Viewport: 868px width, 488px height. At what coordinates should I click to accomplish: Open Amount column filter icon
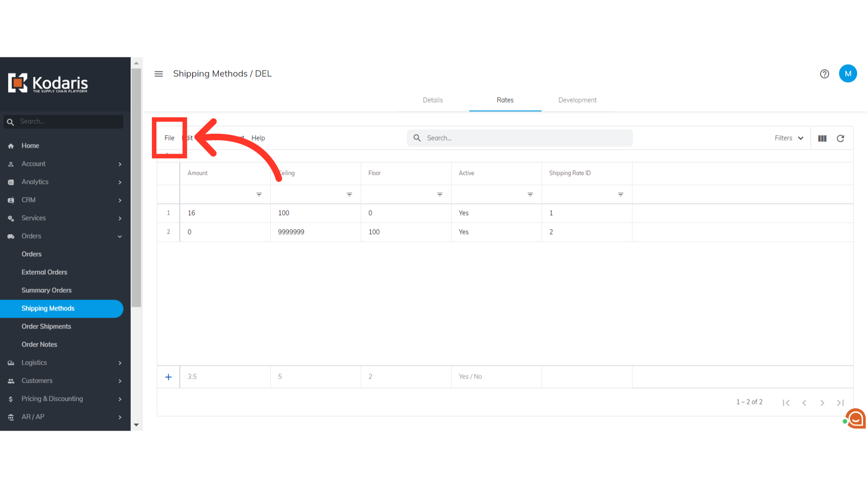(259, 194)
